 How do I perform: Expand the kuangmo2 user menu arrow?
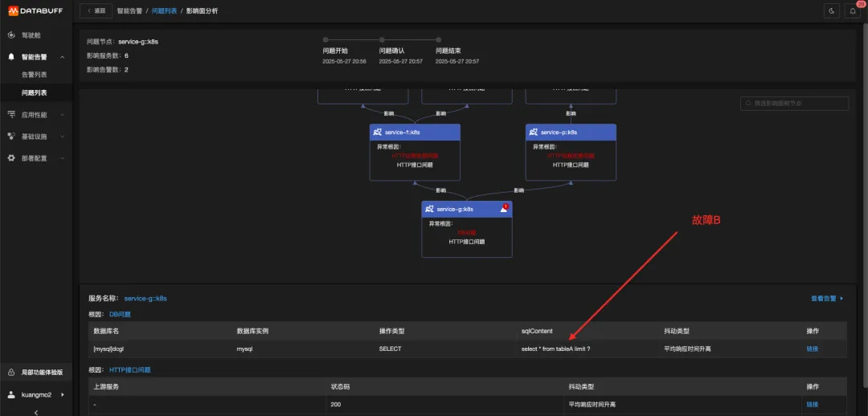coord(63,394)
